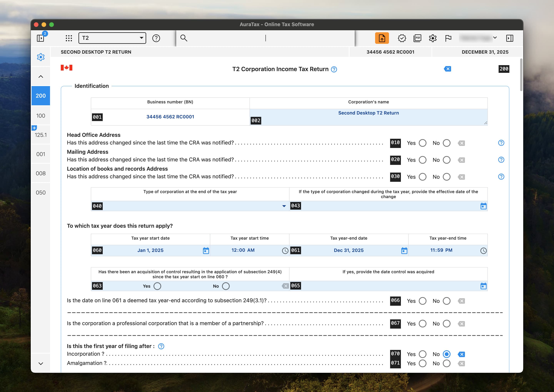554x392 pixels.
Task: Switch to form 001 in sidebar
Action: click(x=41, y=154)
